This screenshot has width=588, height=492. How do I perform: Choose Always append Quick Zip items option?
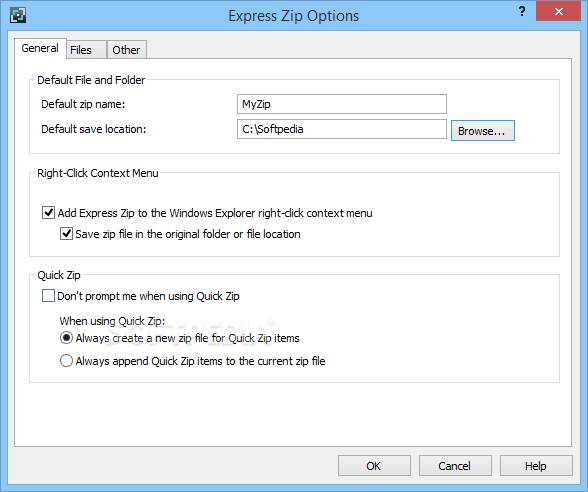pos(66,361)
